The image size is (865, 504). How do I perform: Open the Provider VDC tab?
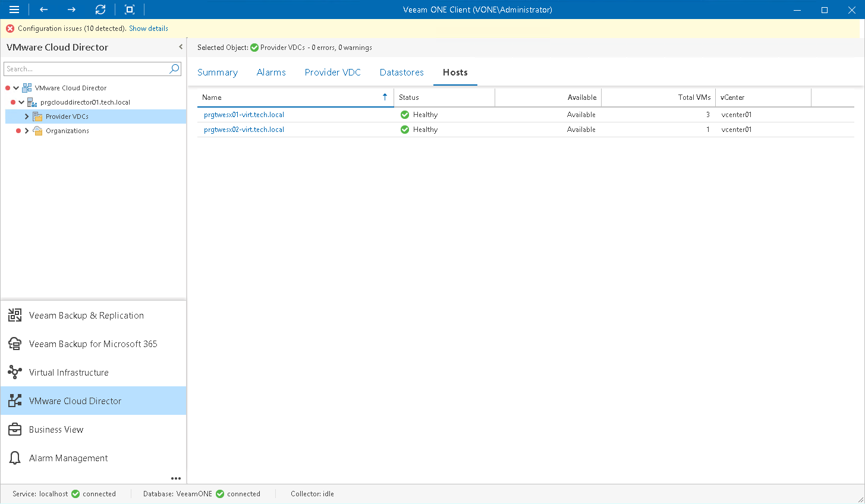[x=333, y=73]
